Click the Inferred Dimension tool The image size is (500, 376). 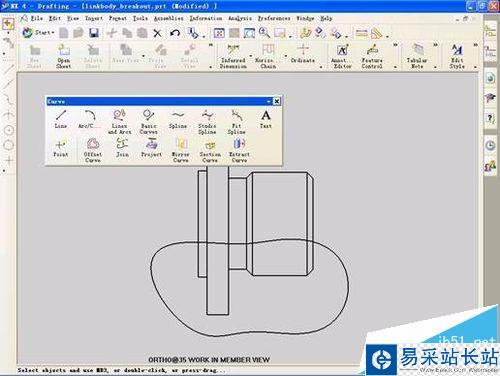pos(233,56)
